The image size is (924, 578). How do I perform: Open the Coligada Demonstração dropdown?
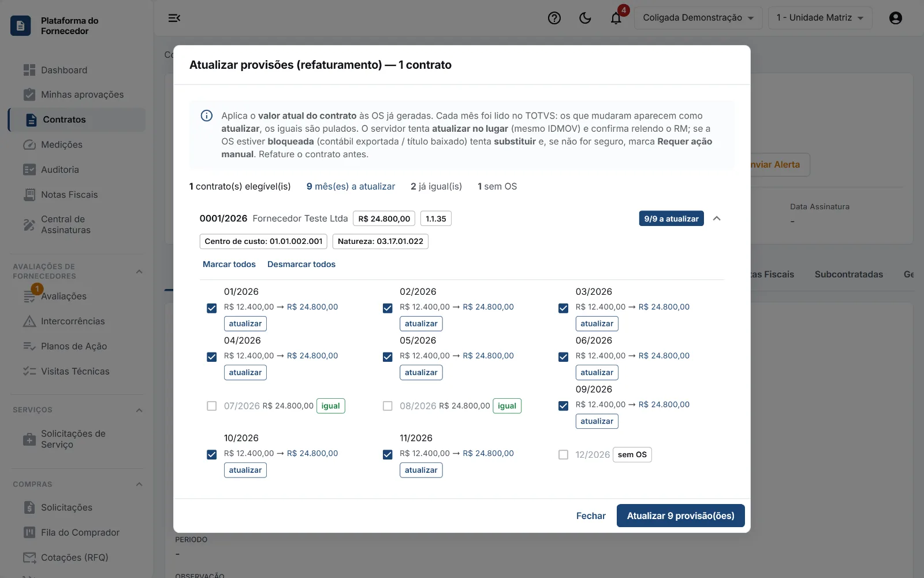[x=698, y=18]
